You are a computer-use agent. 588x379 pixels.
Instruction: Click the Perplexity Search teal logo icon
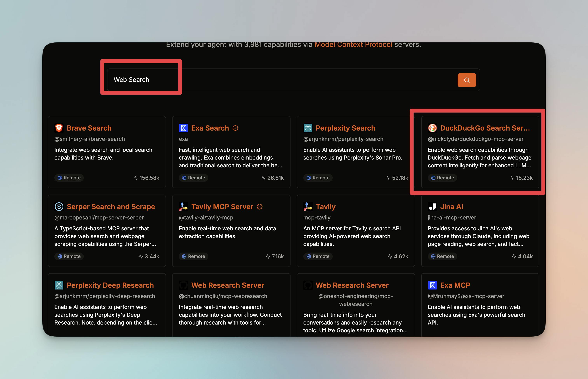308,128
